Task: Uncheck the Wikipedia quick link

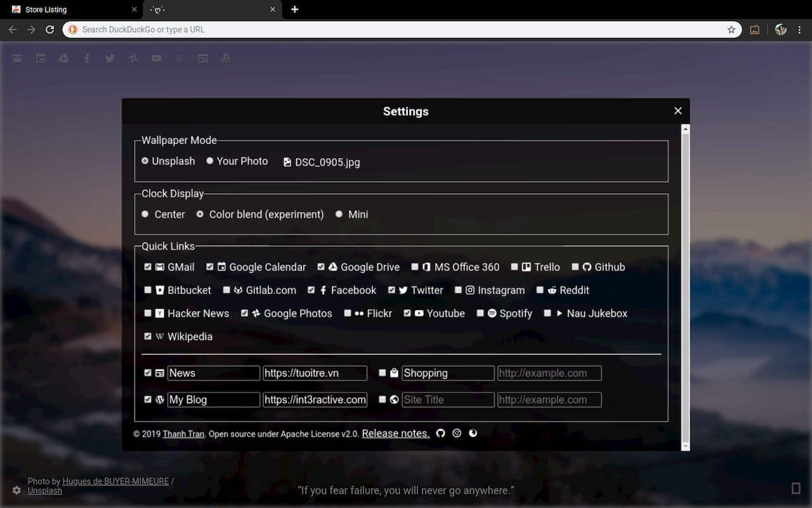Action: point(148,337)
